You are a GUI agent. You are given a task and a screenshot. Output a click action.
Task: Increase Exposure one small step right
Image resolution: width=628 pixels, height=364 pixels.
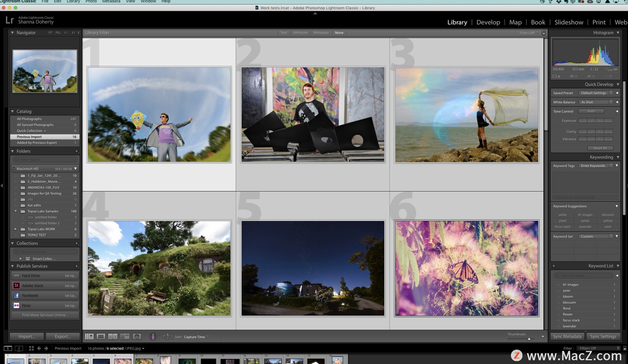600,121
